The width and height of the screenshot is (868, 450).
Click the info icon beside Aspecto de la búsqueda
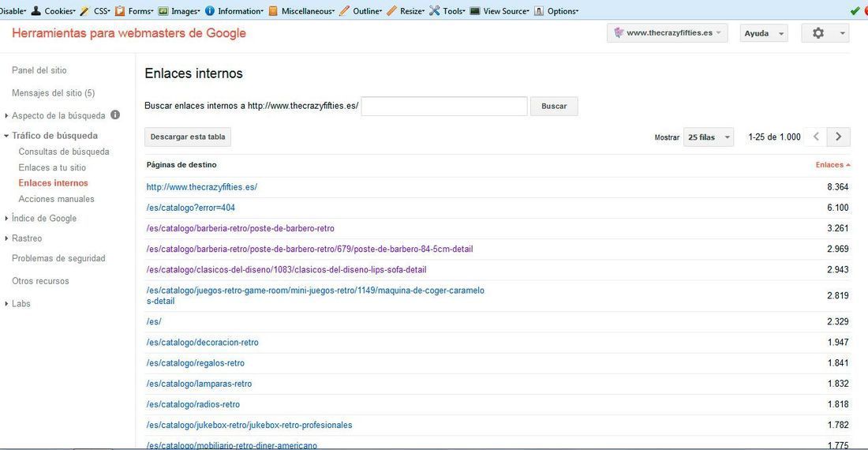point(115,114)
